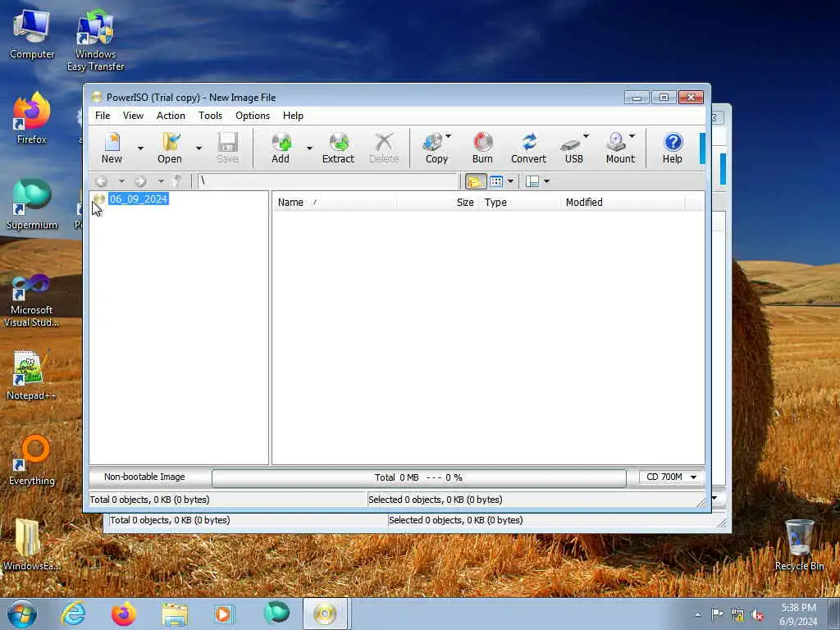Open the WindowsEa... folder on desktop
This screenshot has width=840, height=630.
[x=30, y=545]
